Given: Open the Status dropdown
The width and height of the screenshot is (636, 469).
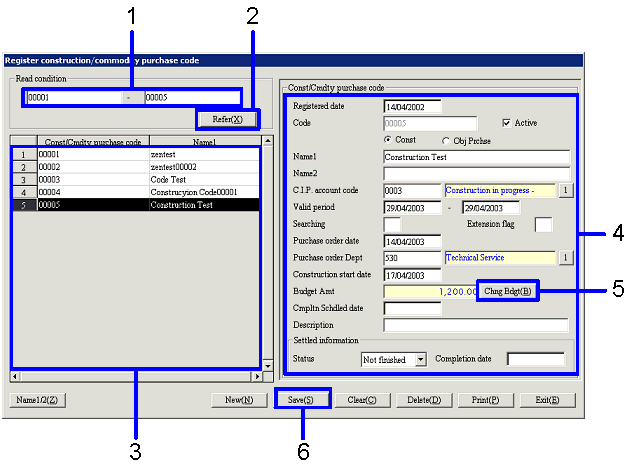Looking at the screenshot, I should pos(420,358).
